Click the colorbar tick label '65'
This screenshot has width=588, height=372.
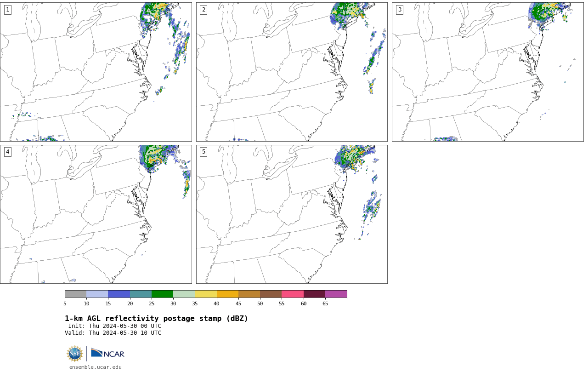click(325, 303)
